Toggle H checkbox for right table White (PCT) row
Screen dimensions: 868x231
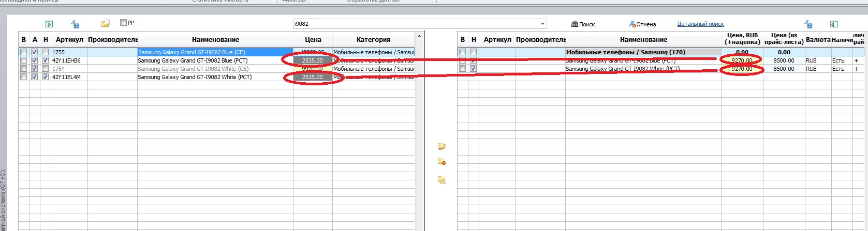pos(474,69)
